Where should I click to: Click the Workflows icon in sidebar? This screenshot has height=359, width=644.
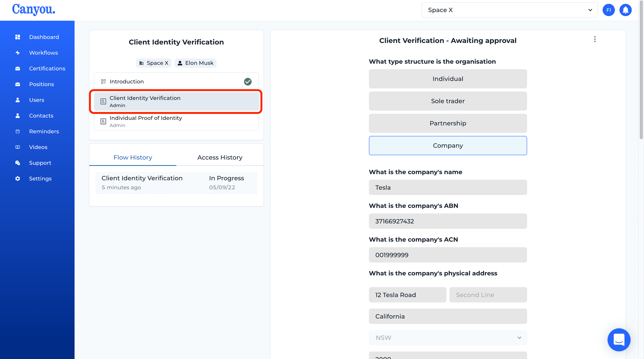pos(17,53)
